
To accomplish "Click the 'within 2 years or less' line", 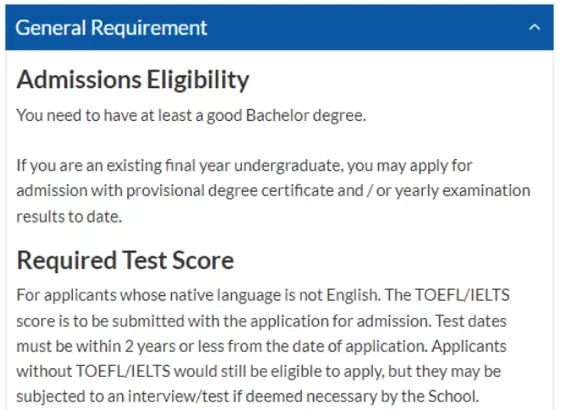I will (x=261, y=346).
